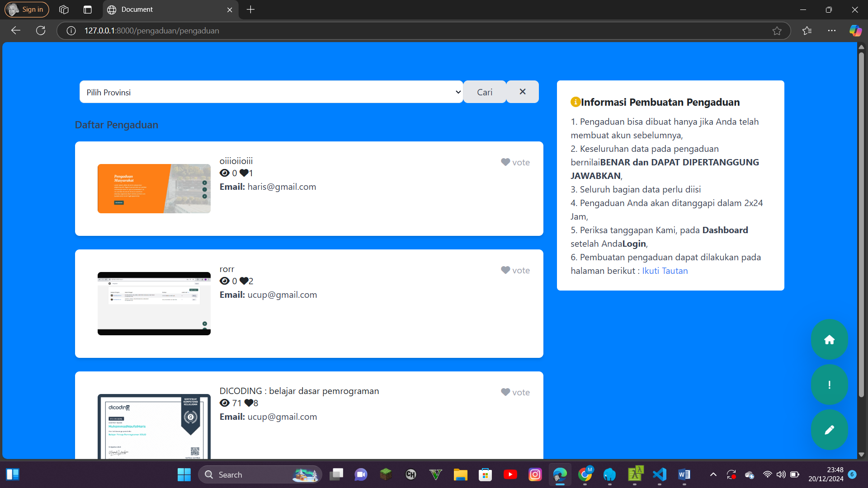The height and width of the screenshot is (488, 868).
Task: Follow the Ikuti Tautan link
Action: [665, 271]
